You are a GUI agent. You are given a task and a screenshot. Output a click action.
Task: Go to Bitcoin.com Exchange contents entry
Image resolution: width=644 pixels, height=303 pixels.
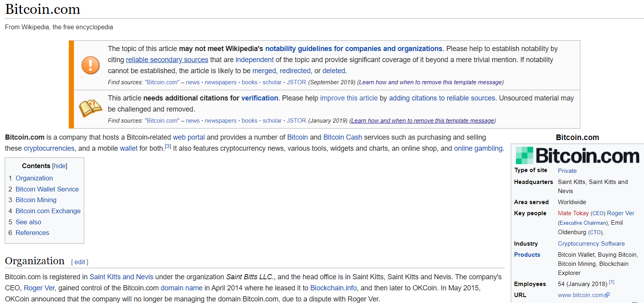[x=48, y=211]
